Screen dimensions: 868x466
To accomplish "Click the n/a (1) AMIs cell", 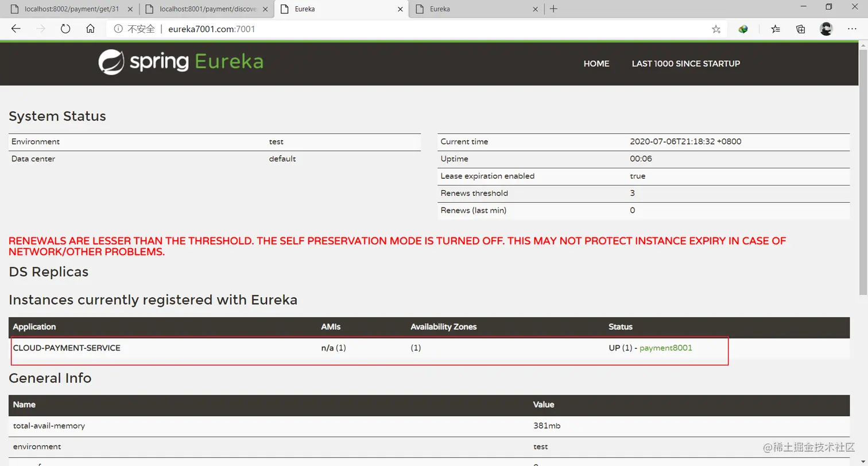I will click(x=334, y=348).
